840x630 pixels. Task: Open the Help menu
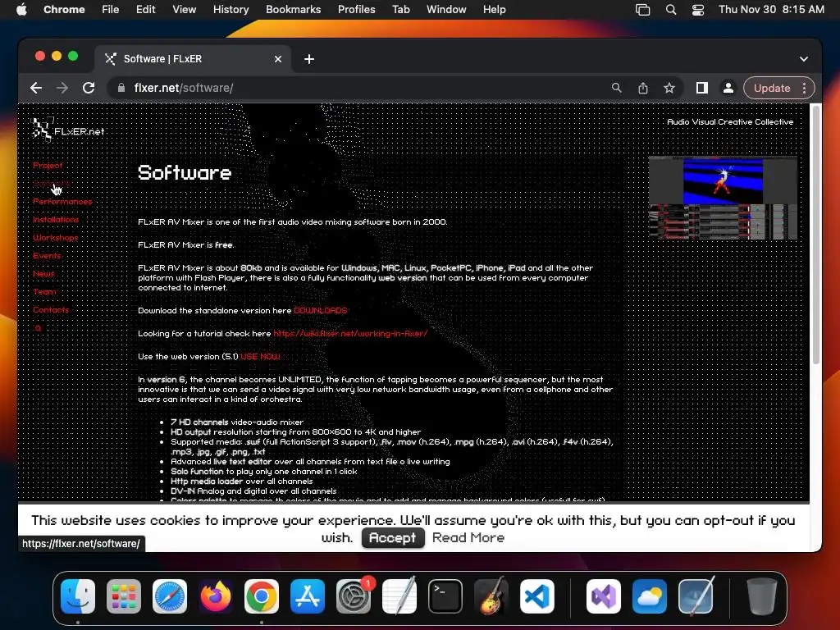pyautogui.click(x=494, y=9)
